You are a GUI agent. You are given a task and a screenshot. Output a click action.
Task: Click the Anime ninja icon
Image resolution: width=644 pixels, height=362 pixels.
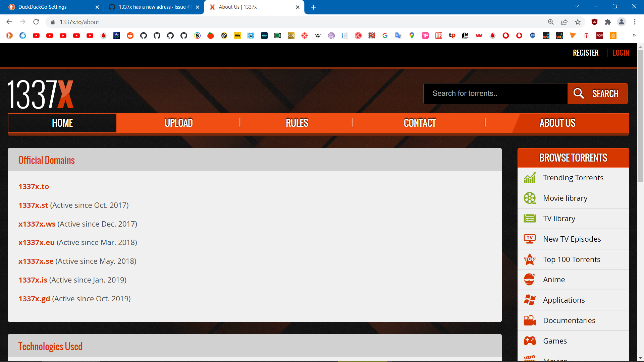click(530, 280)
